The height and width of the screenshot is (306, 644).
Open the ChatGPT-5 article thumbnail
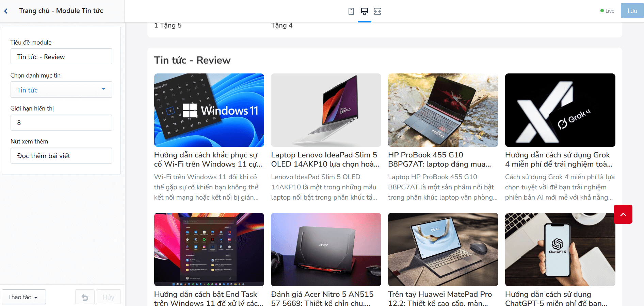tap(560, 250)
